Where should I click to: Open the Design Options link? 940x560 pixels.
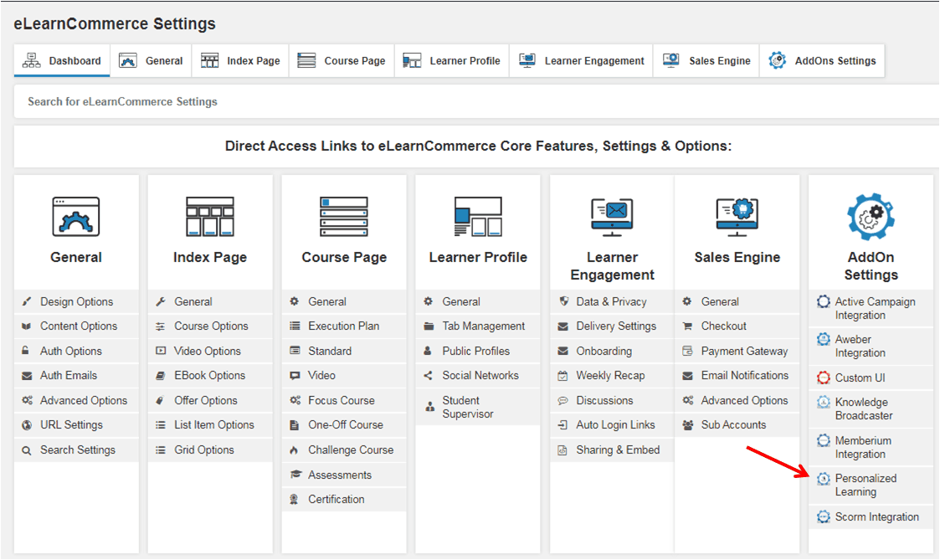(76, 301)
